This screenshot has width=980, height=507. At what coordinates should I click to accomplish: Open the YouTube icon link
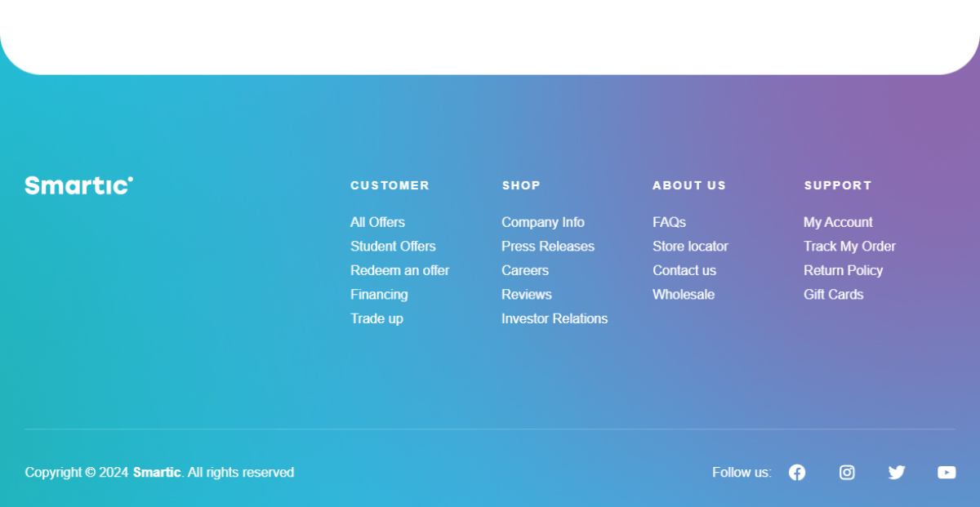[947, 473]
